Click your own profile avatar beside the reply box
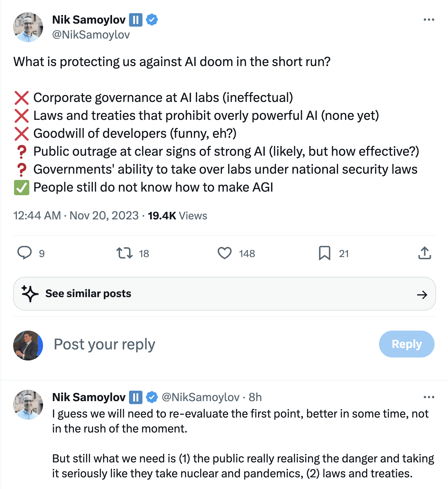 pos(28,346)
